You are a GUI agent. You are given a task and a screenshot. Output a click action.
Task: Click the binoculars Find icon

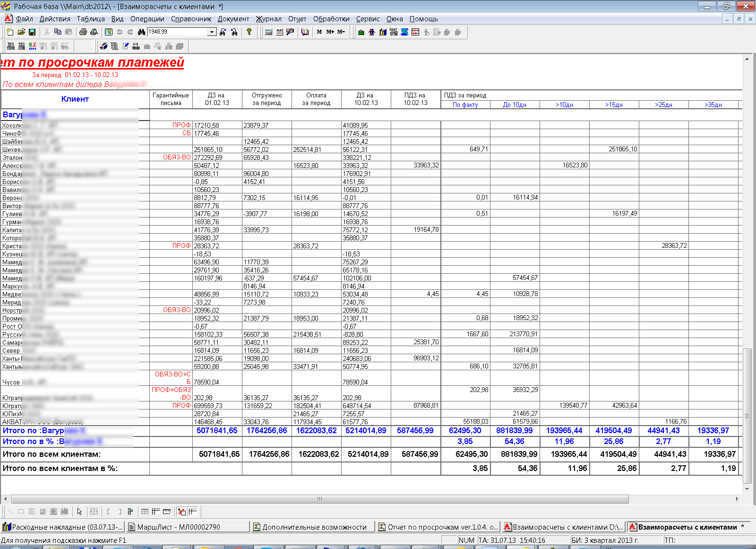tap(141, 32)
